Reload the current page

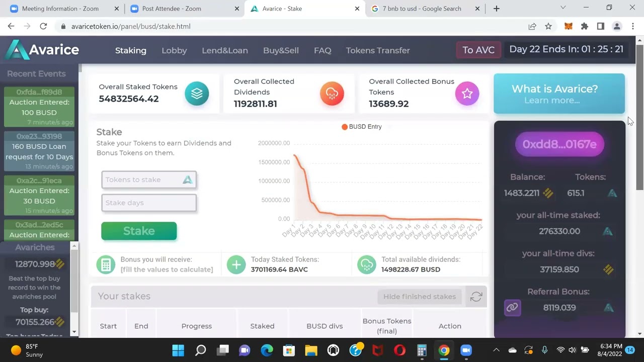pos(43,26)
